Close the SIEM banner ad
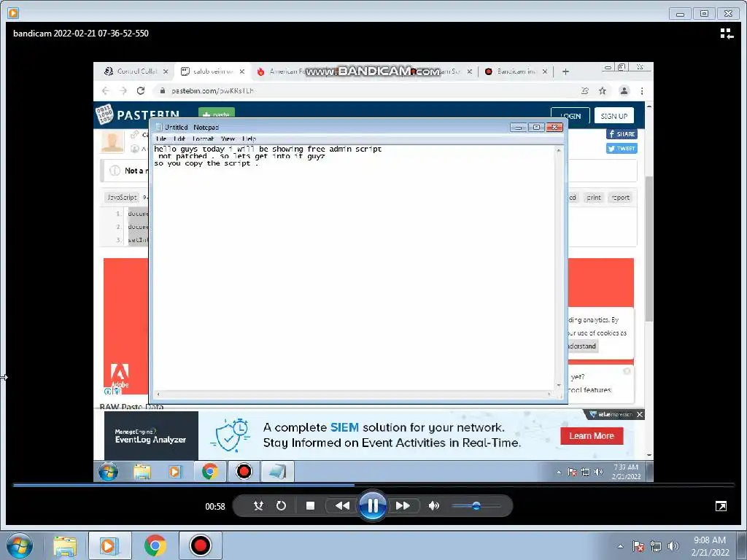Viewport: 747px width, 560px height. (x=640, y=414)
